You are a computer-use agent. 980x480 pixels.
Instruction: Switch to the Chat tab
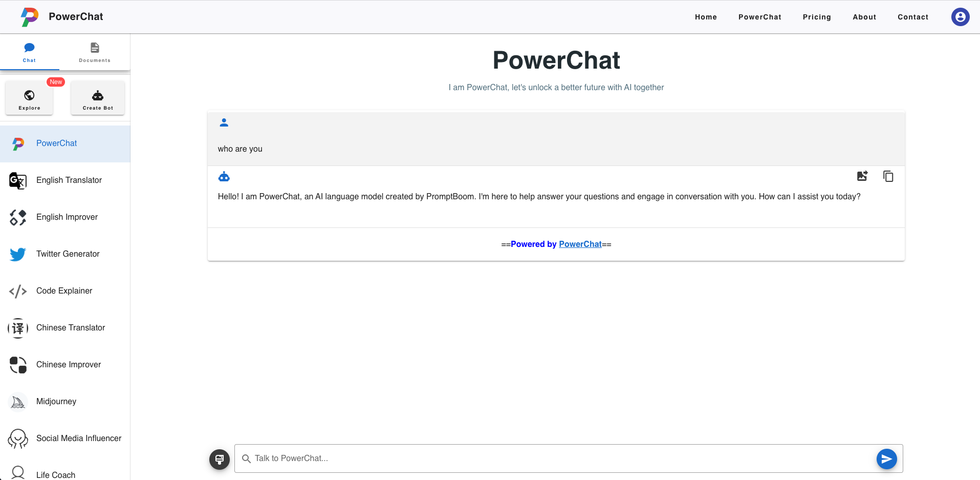[29, 53]
